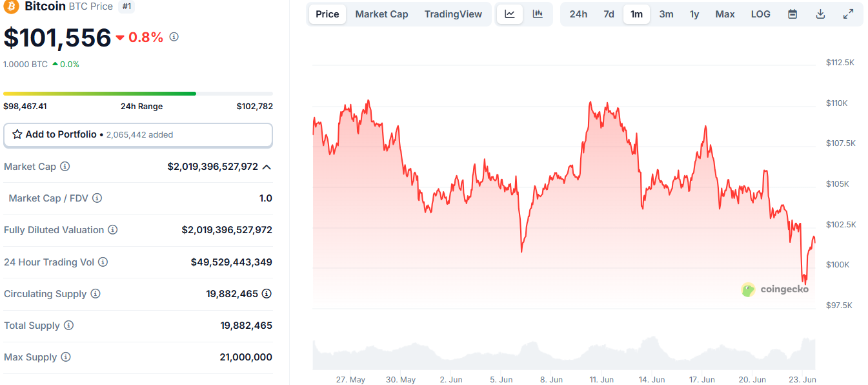Click the 21,000,000 Max Supply value
The image size is (868, 385).
tap(246, 357)
